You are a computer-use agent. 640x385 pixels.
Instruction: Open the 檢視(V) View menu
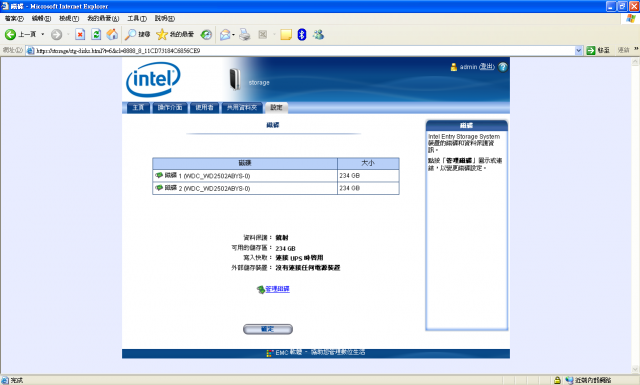coord(69,18)
